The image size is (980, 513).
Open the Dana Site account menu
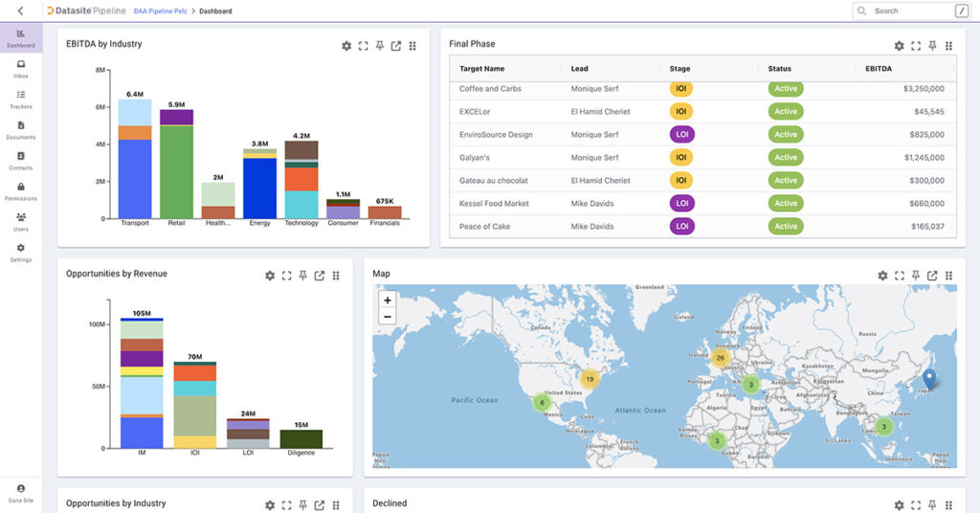point(20,492)
